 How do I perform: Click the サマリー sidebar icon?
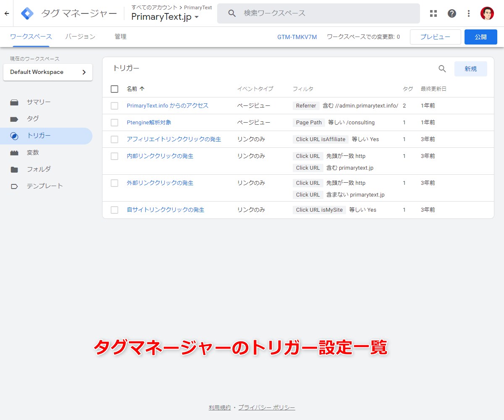(14, 102)
